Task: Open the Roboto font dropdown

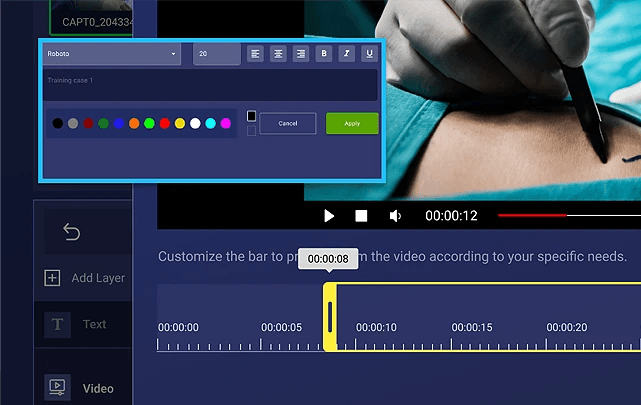Action: pyautogui.click(x=112, y=53)
